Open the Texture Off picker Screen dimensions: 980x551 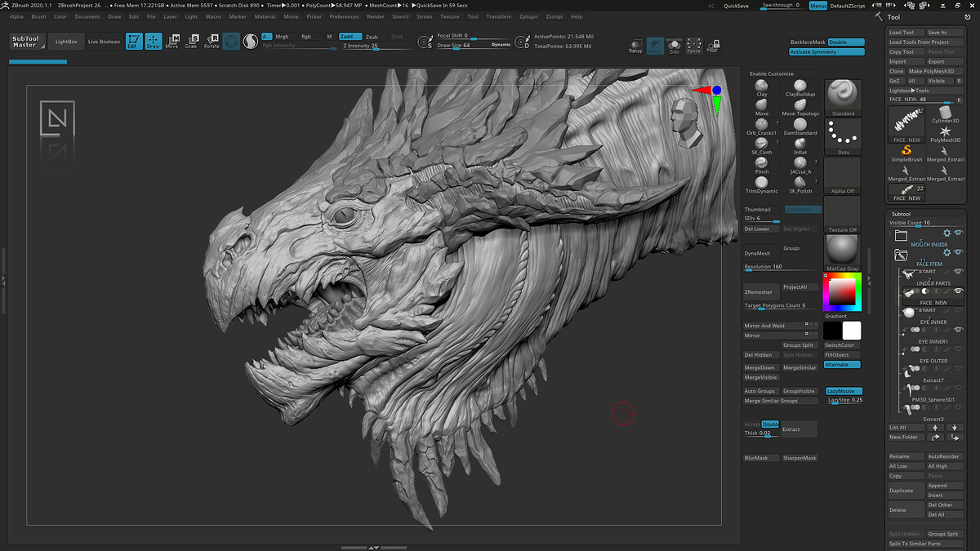point(843,215)
